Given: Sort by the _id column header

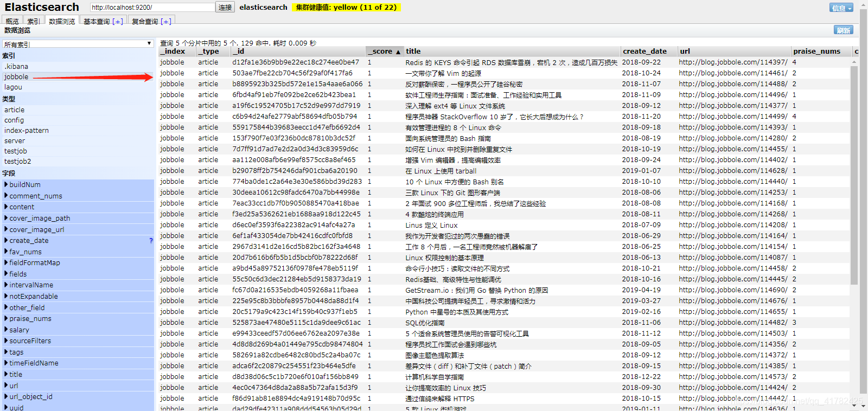Looking at the screenshot, I should [x=298, y=51].
